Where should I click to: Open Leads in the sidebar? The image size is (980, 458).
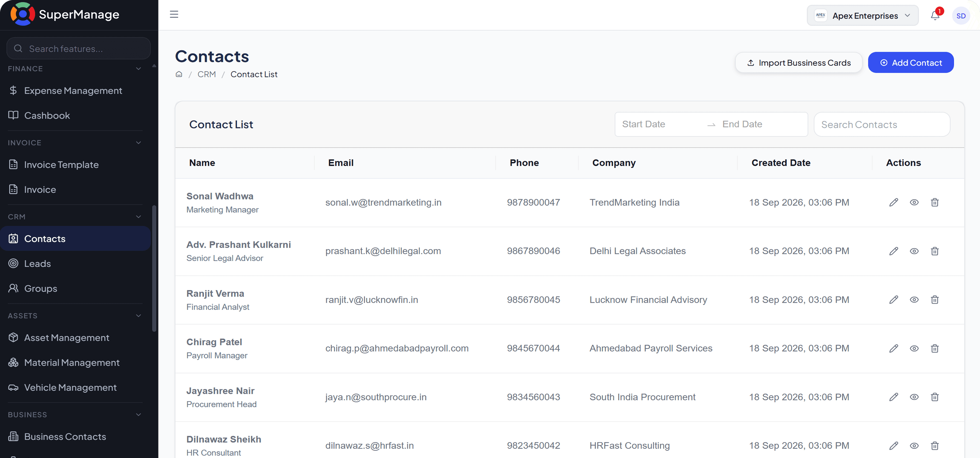[75, 263]
